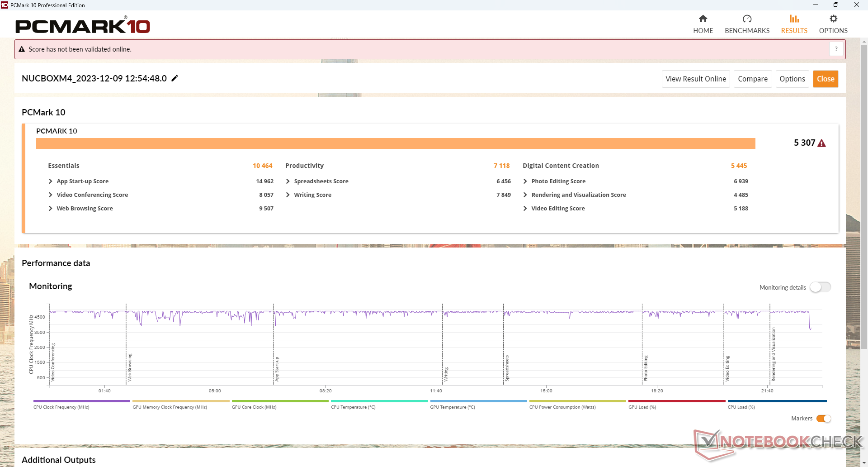Go to the OPTIONS tab
Image resolution: width=868 pixels, height=467 pixels.
834,24
